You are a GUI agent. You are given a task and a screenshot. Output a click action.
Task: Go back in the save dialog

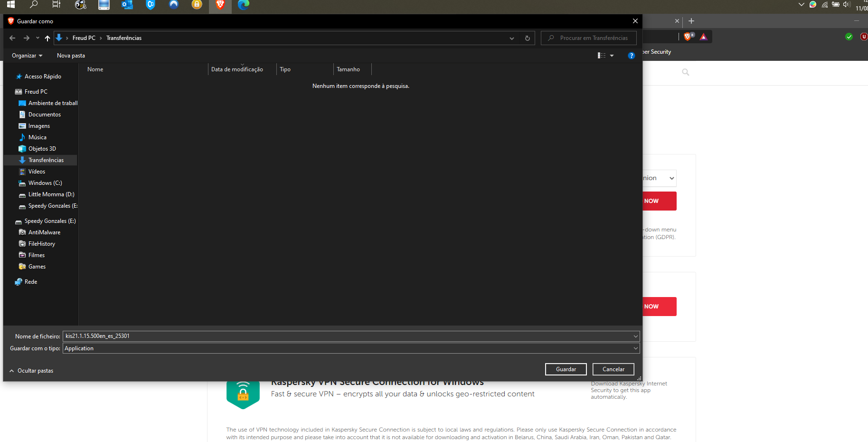(12, 38)
